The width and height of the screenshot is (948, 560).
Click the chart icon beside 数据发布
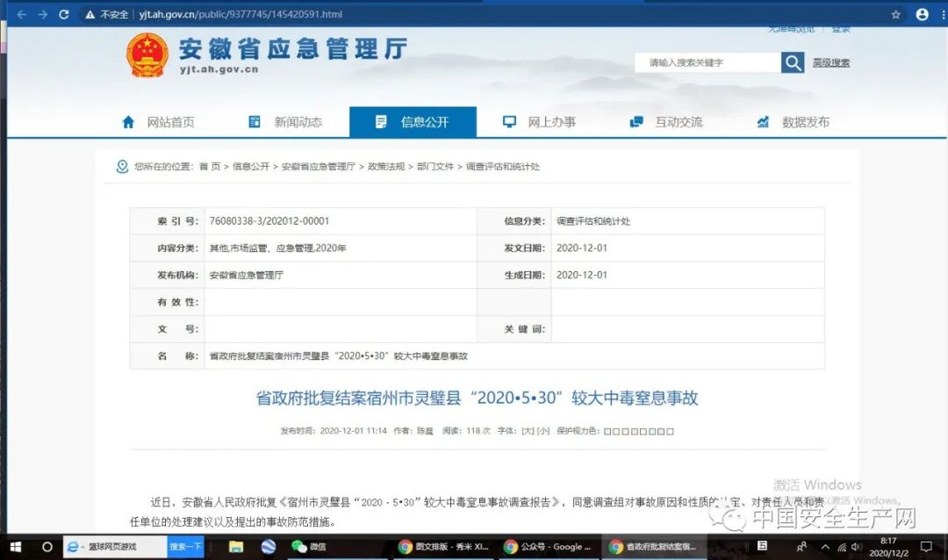(x=762, y=122)
